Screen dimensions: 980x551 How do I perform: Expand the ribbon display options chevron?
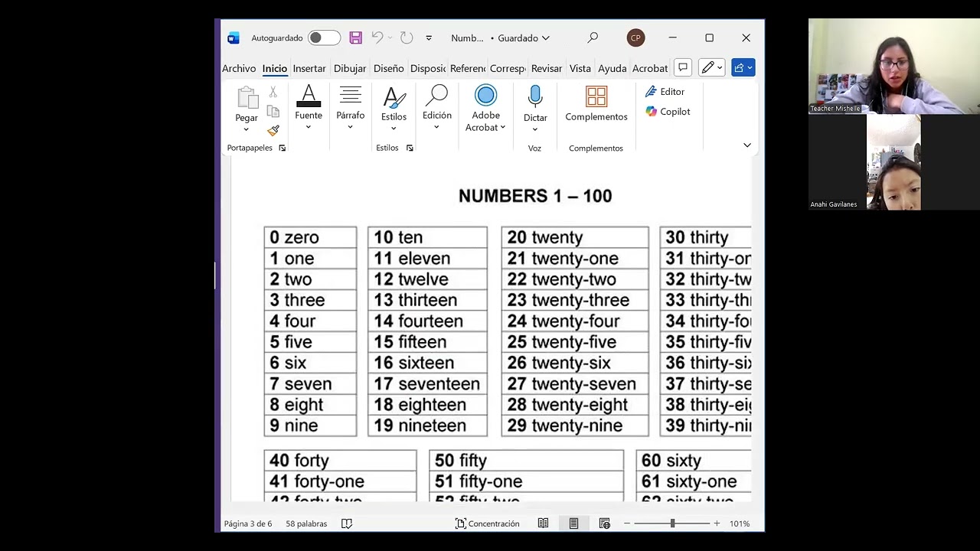747,145
